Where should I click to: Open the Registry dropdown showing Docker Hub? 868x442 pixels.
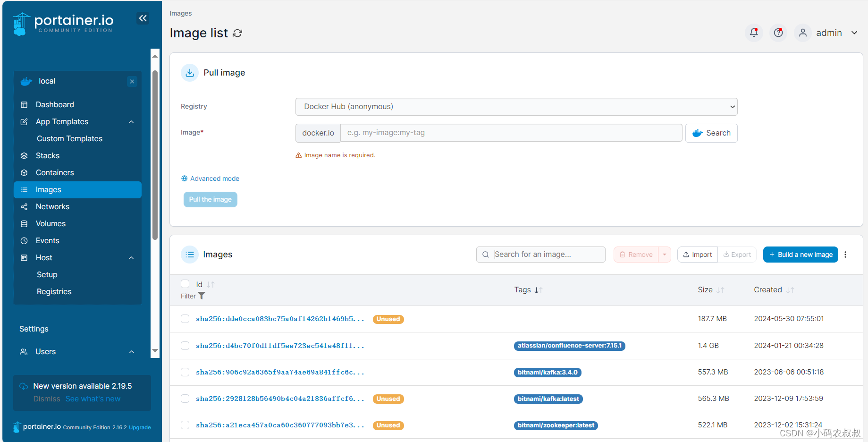(516, 107)
